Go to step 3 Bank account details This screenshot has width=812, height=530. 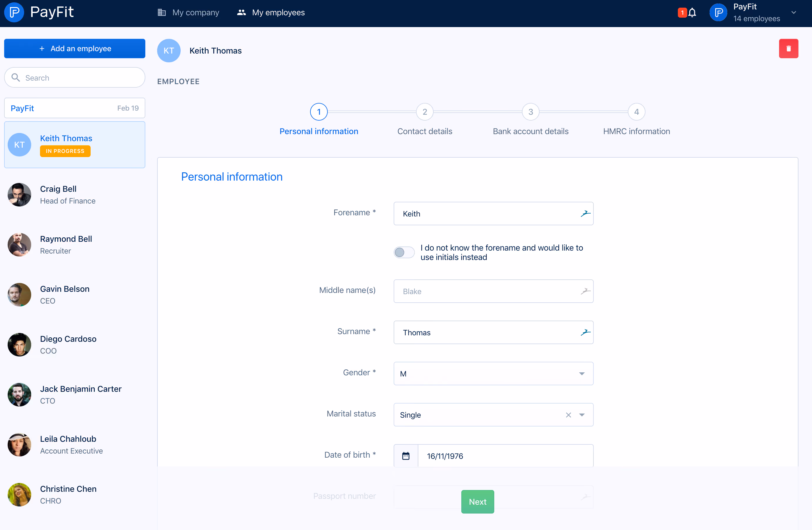coord(530,120)
